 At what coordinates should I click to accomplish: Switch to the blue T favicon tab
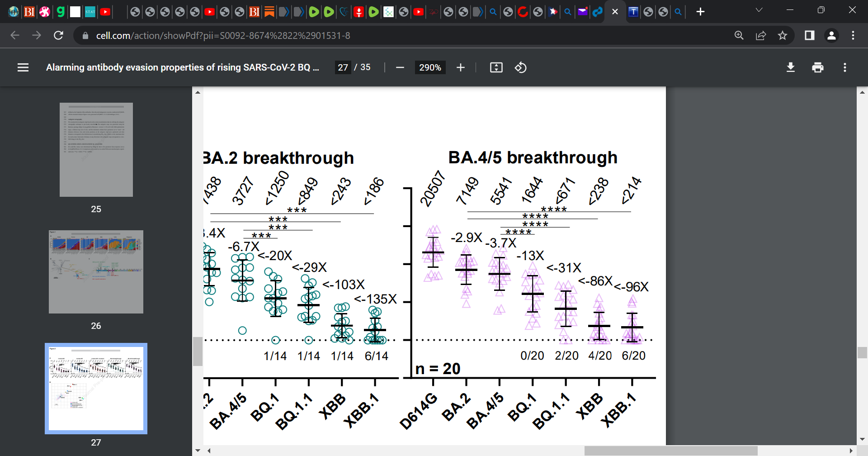tap(633, 12)
